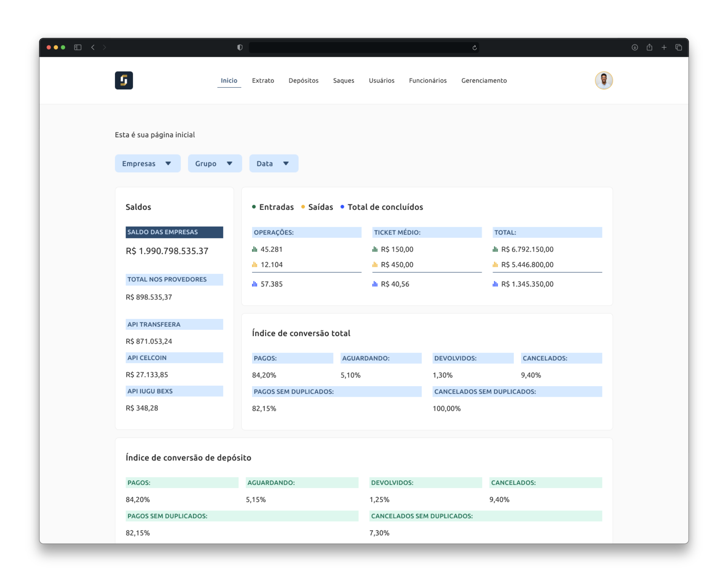
Task: Click blue bar icon beside R$ 1.345.350,00
Action: (x=495, y=284)
